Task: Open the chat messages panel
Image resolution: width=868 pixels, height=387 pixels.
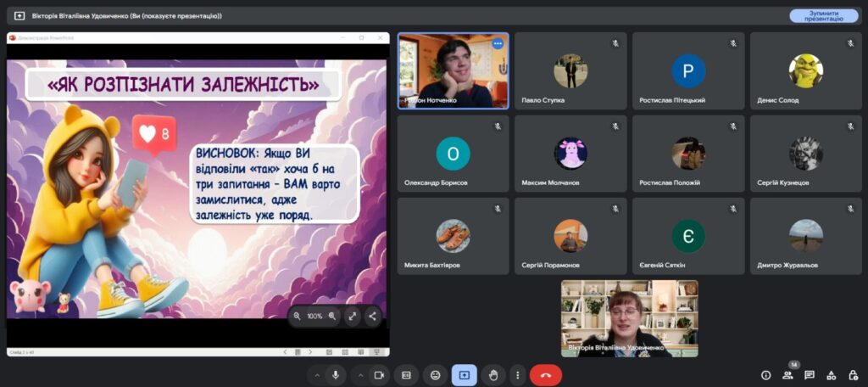Action: [x=810, y=375]
